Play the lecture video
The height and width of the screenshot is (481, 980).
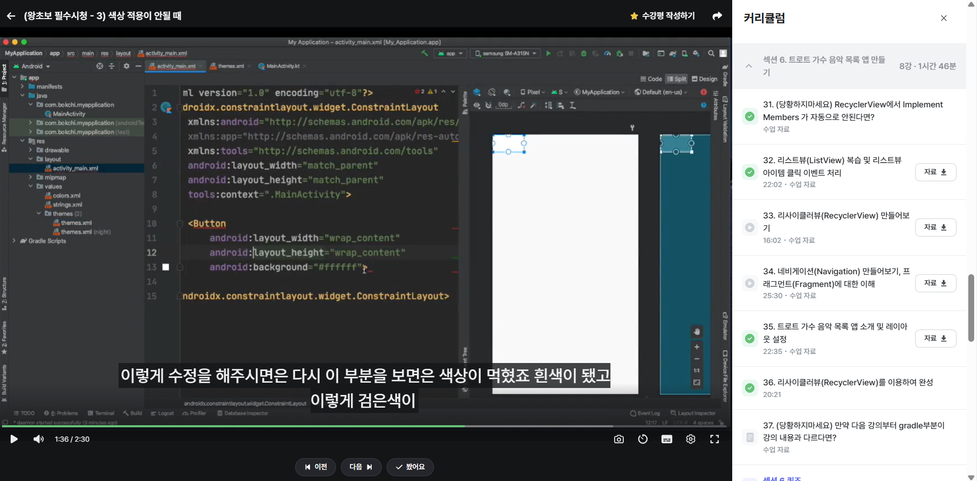coord(14,439)
